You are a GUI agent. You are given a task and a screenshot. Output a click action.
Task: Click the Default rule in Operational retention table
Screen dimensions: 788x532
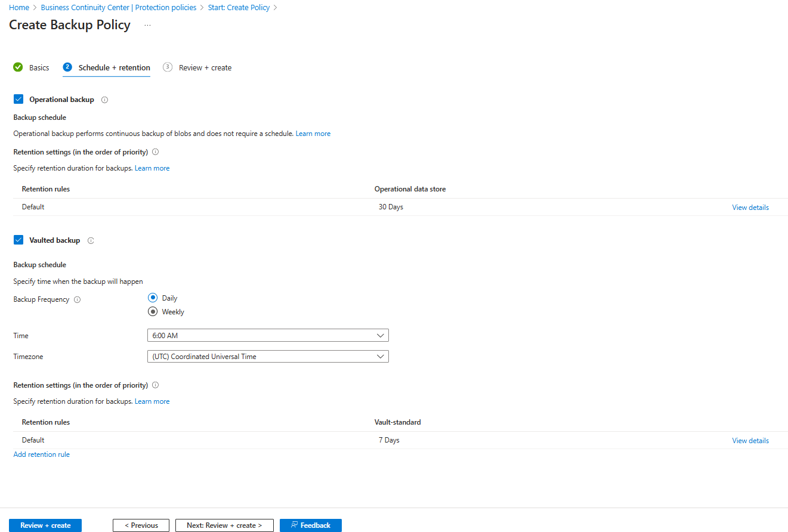(33, 207)
